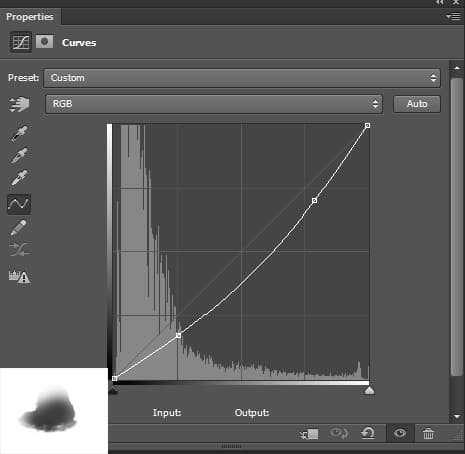The image size is (465, 454).
Task: Click the histogram accuracy warning icon
Action: point(19,276)
